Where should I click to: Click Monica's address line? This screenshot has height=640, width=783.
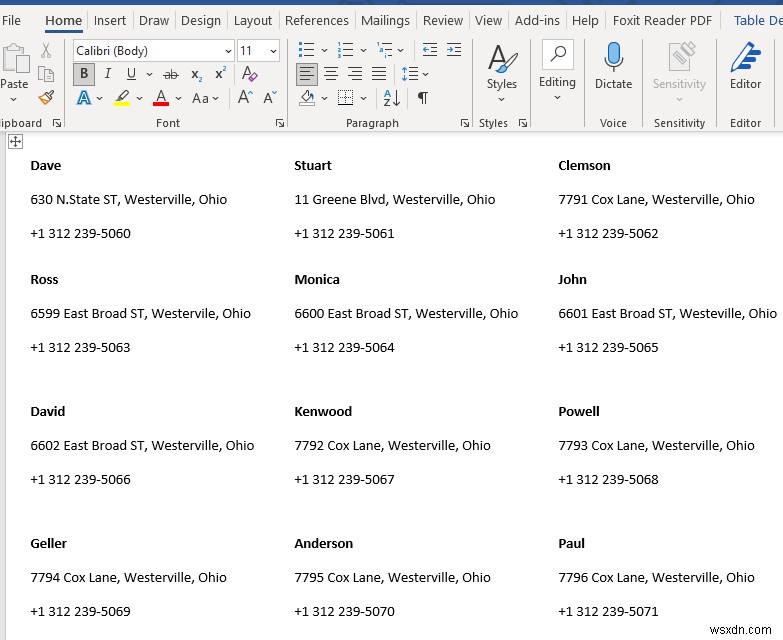click(406, 314)
